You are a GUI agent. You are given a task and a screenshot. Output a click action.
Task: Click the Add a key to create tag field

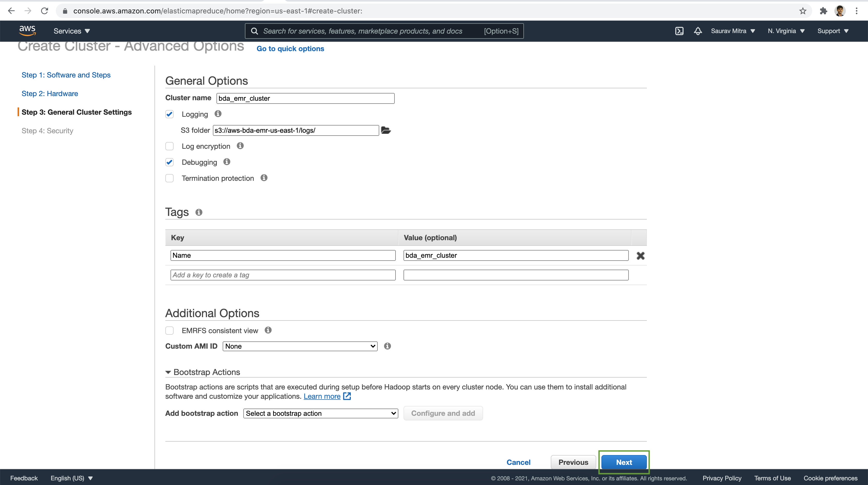click(x=283, y=275)
